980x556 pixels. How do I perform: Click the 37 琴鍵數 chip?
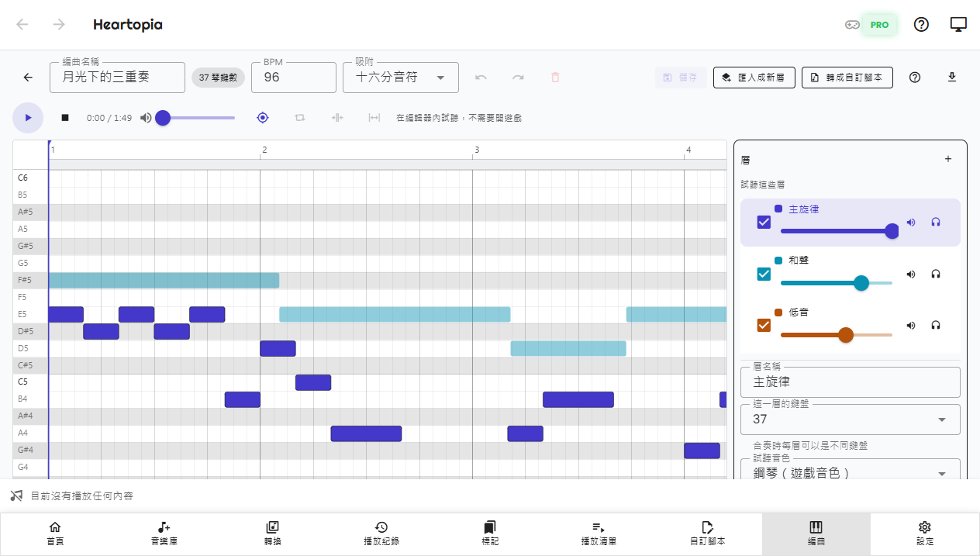click(x=219, y=78)
